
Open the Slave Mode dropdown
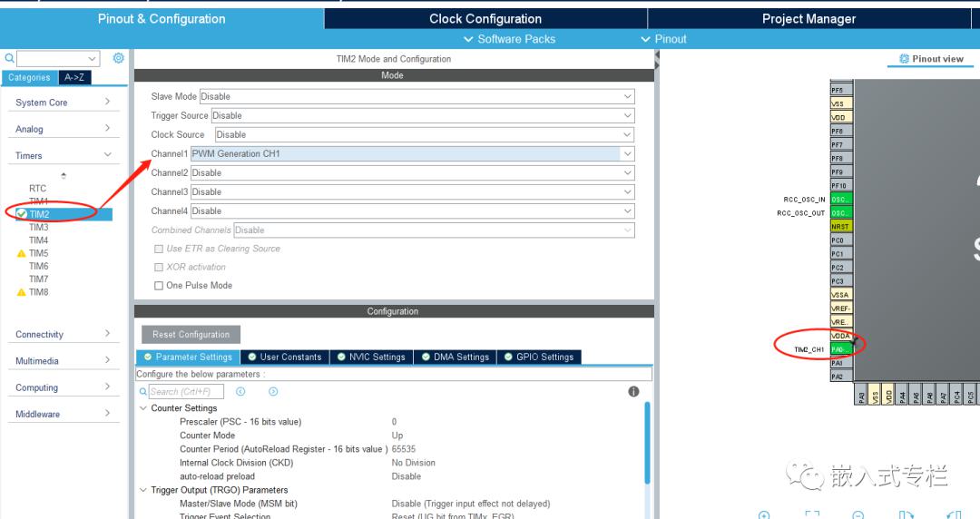[416, 96]
